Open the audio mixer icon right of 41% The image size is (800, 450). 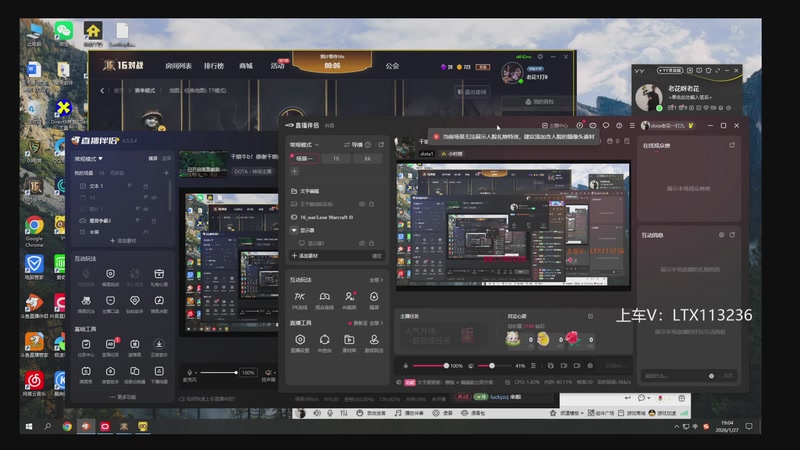tap(533, 366)
